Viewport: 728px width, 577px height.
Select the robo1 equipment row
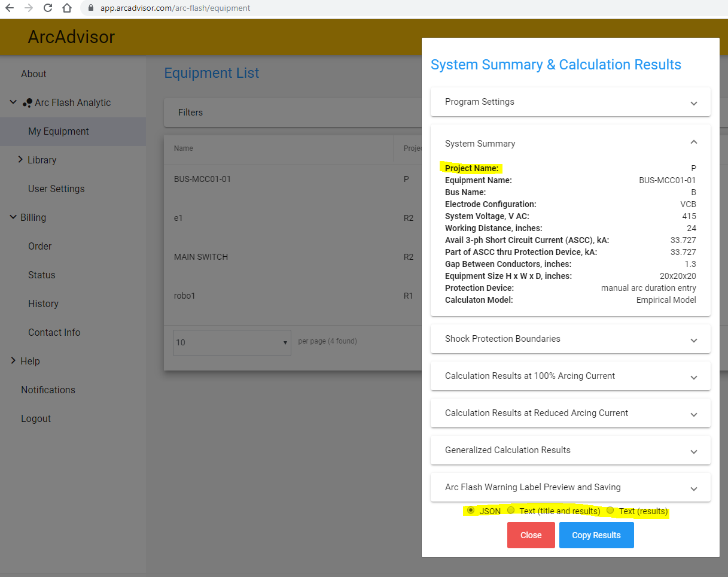point(293,296)
